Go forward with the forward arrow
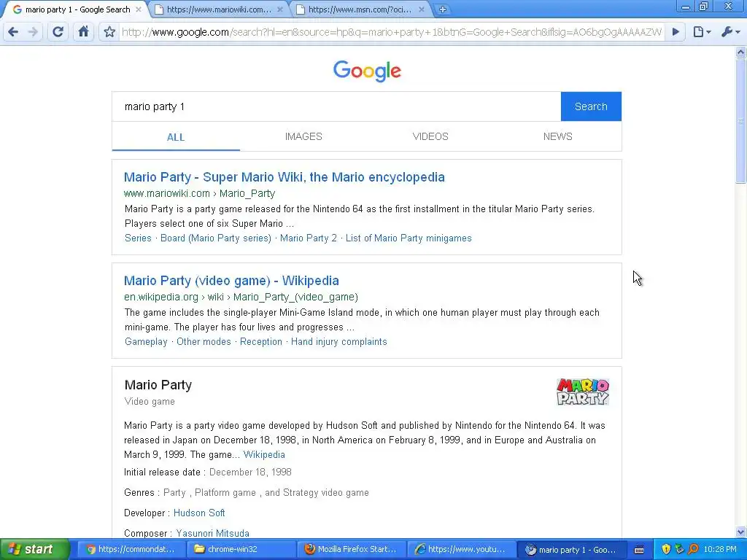Screen dimensions: 747x560 coord(33,32)
